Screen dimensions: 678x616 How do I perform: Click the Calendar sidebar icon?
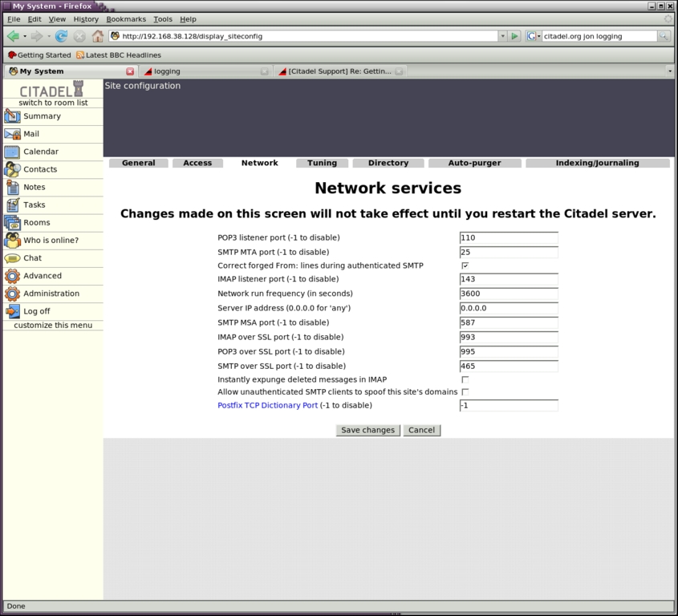point(12,152)
